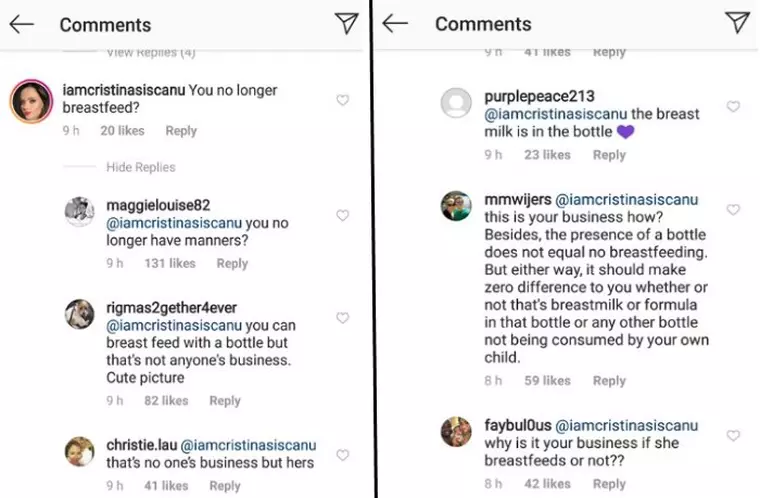This screenshot has width=760, height=498.
Task: Open direct share icon in right panel
Action: 736,23
